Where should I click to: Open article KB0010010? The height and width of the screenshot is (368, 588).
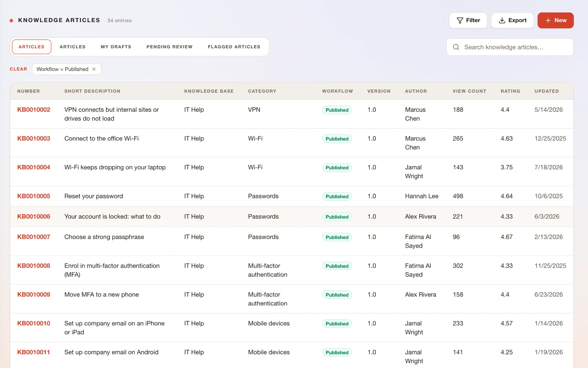(34, 323)
